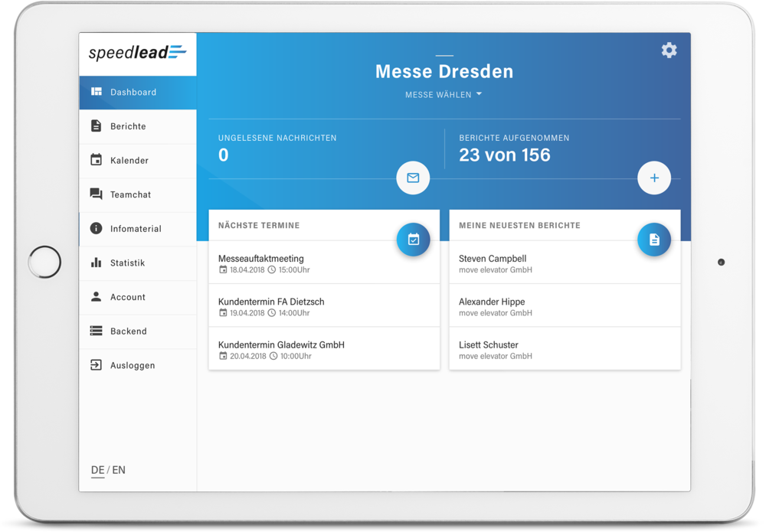
Task: Open the Lisett Schuster report
Action: tap(565, 348)
